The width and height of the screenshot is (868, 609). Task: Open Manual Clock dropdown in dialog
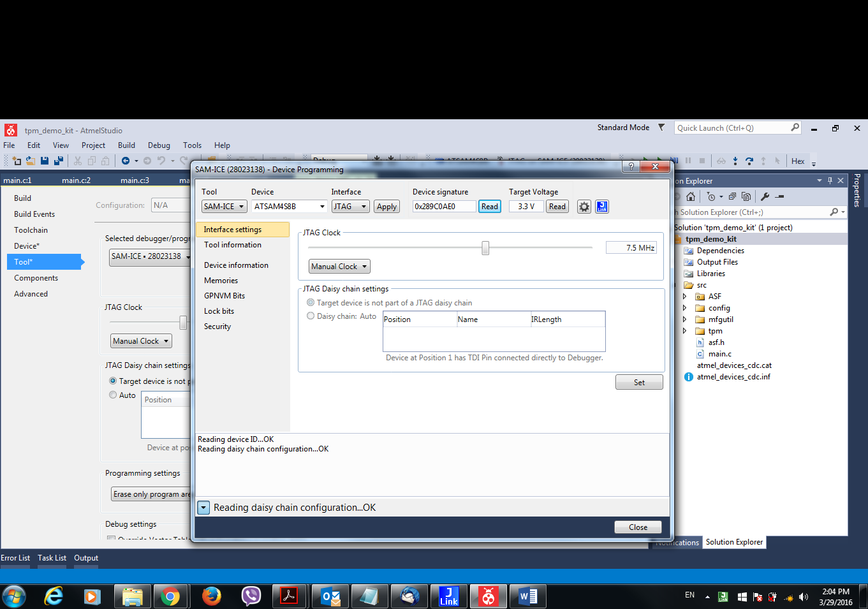pos(339,267)
